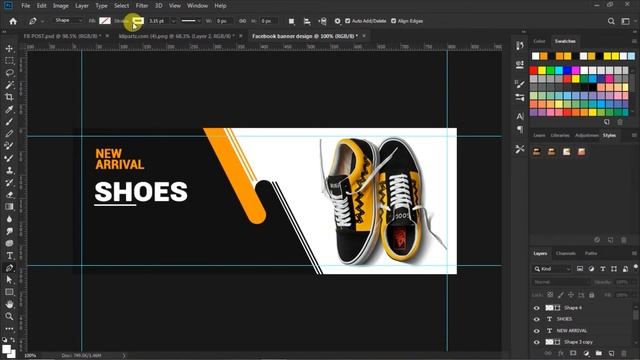Switch to the Libraries tab
The height and width of the screenshot is (360, 640).
tap(560, 135)
